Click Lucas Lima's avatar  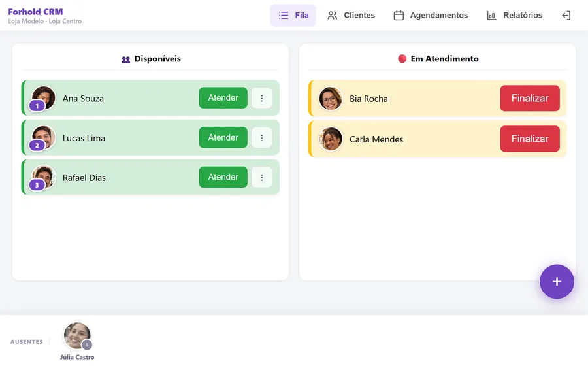(44, 137)
